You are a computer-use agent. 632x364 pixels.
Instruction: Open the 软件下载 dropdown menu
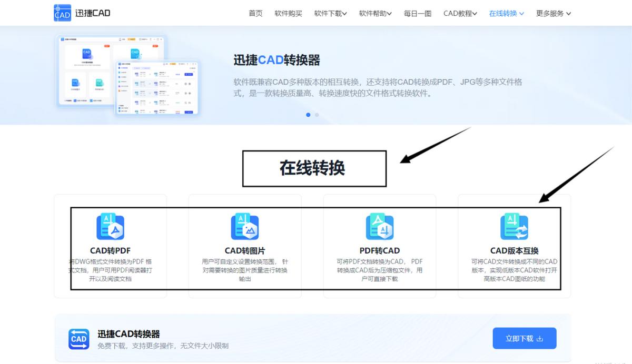pyautogui.click(x=330, y=13)
